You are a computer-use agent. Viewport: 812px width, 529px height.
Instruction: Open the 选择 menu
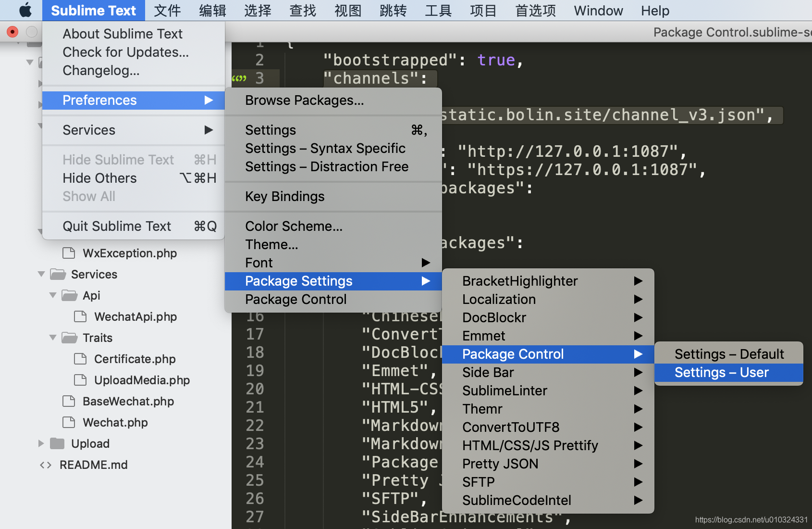[x=258, y=10]
